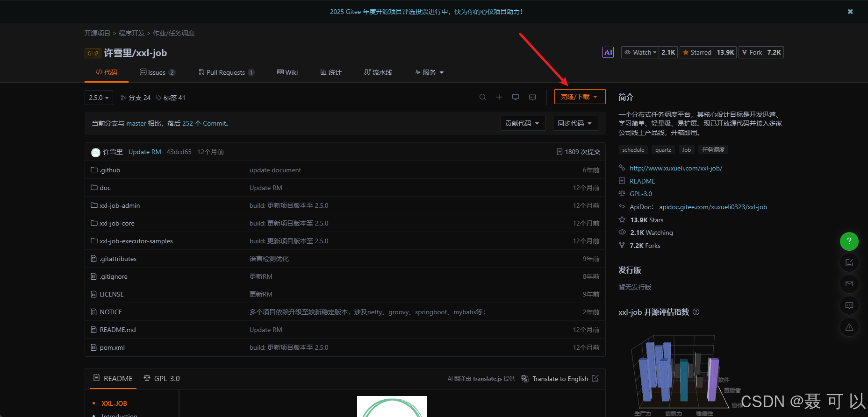This screenshot has width=868, height=417.
Task: Click the floating chat comment icon
Action: click(849, 305)
